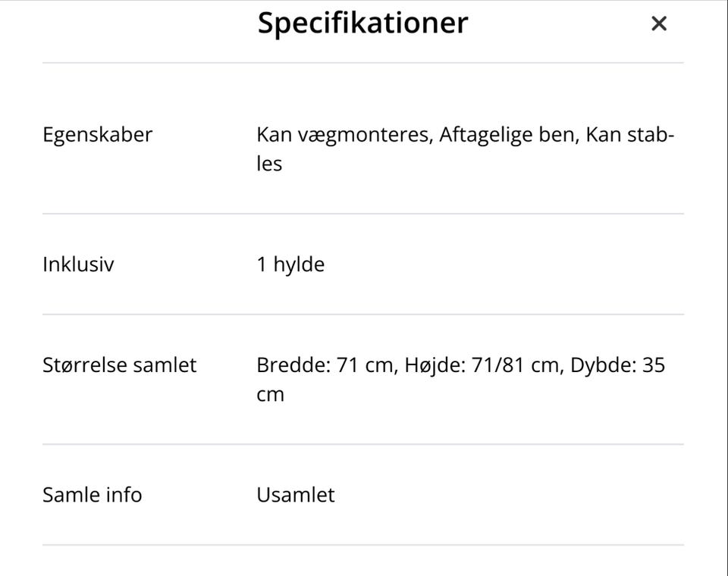Click the word 'info' in the Samle info label

pos(122,495)
